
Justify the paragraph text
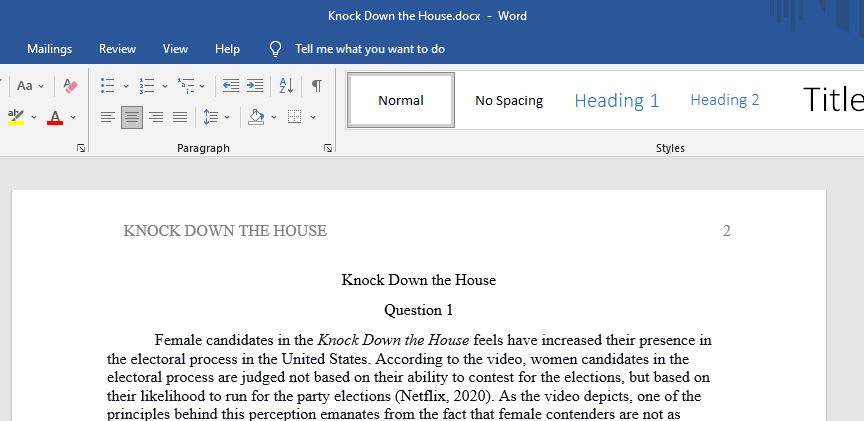[x=180, y=117]
